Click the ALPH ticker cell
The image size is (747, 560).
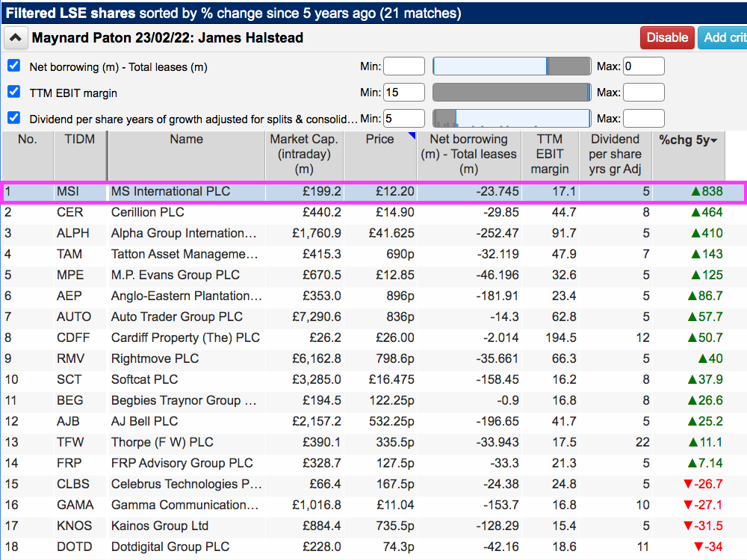point(73,233)
